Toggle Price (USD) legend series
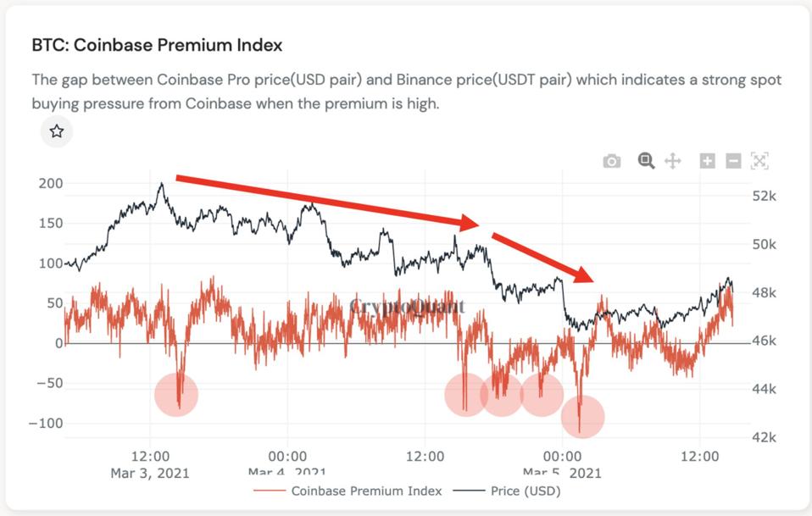 coord(526,491)
